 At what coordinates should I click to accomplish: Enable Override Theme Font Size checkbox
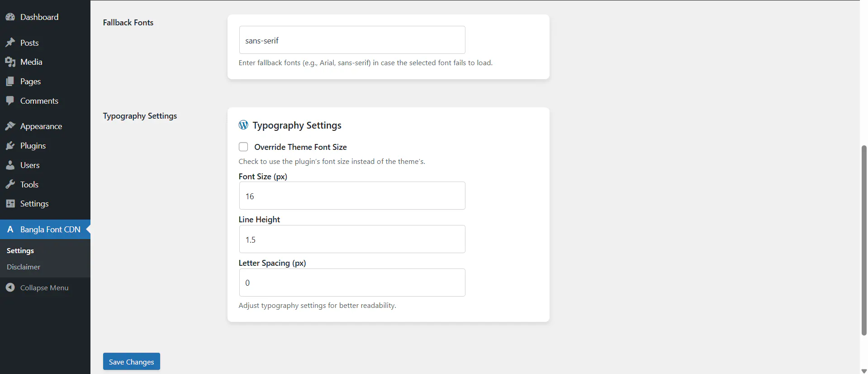[x=243, y=147]
